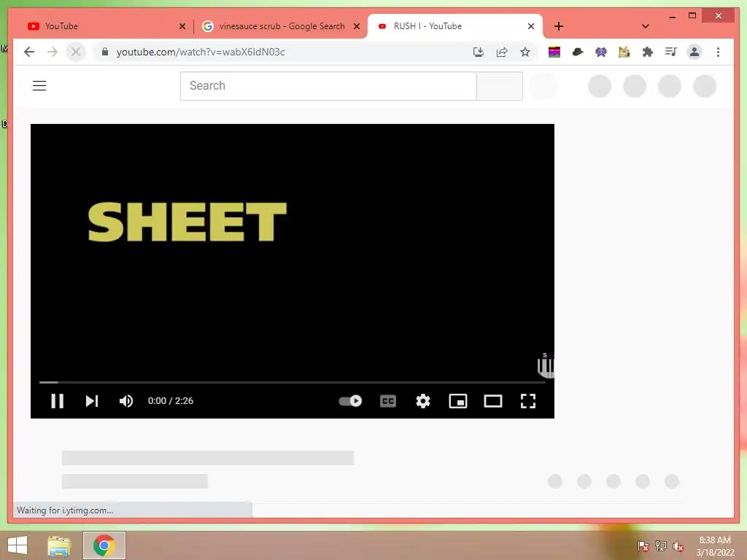Click the video's channel watermark

(x=546, y=366)
